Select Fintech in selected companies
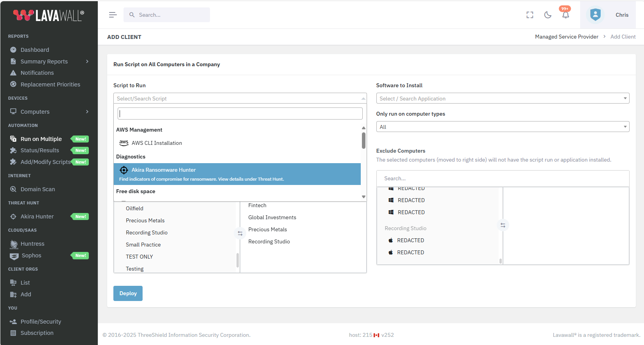Screen dimensions: 644x345 coord(257,205)
